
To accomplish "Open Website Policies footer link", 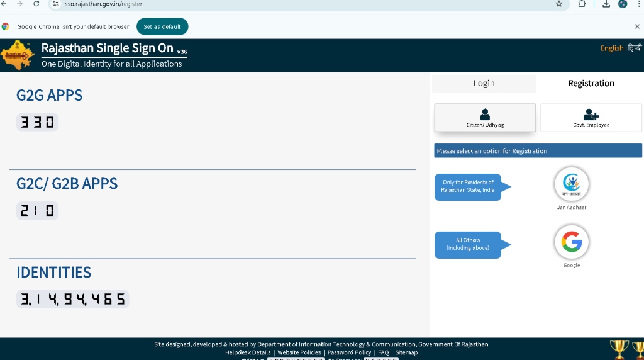I will (x=299, y=352).
